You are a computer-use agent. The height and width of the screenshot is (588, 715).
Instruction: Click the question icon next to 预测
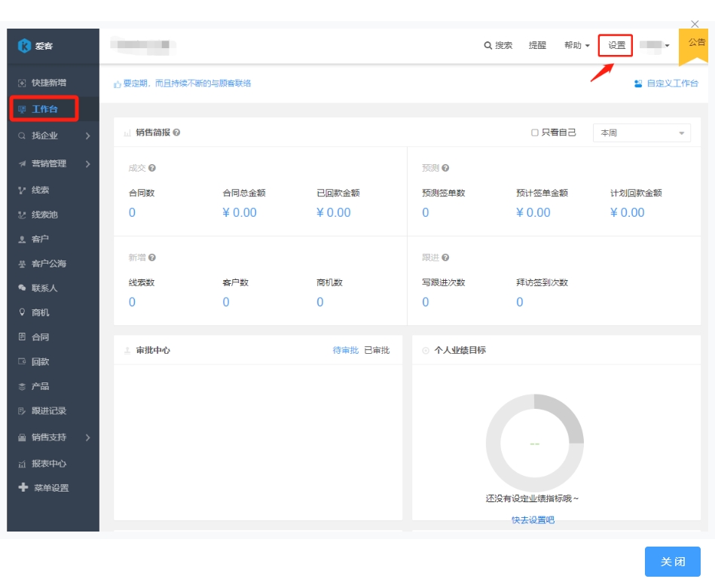coord(445,168)
